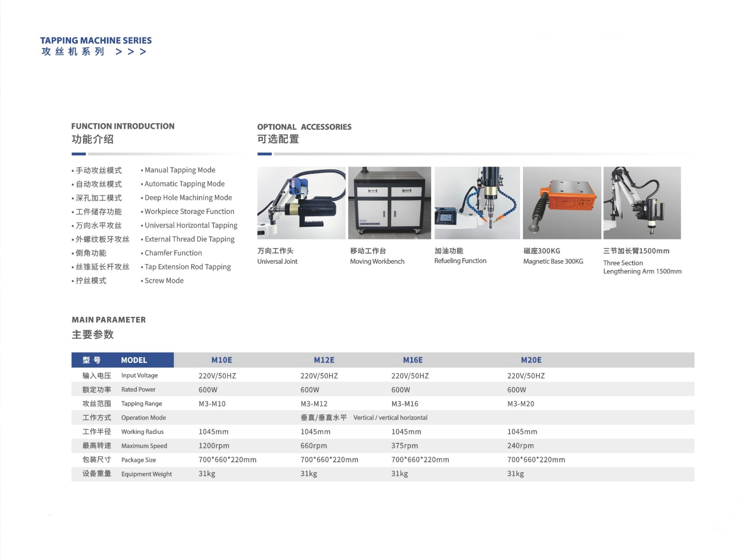Click Deep Hole Machining Mode text

(188, 198)
